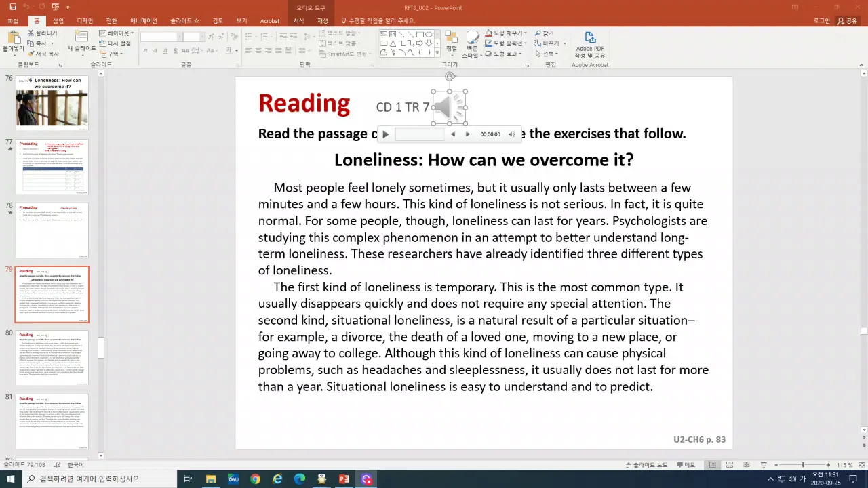Insert a New Slide (새 슬라이드) button
This screenshot has width=868, height=488.
[x=81, y=42]
